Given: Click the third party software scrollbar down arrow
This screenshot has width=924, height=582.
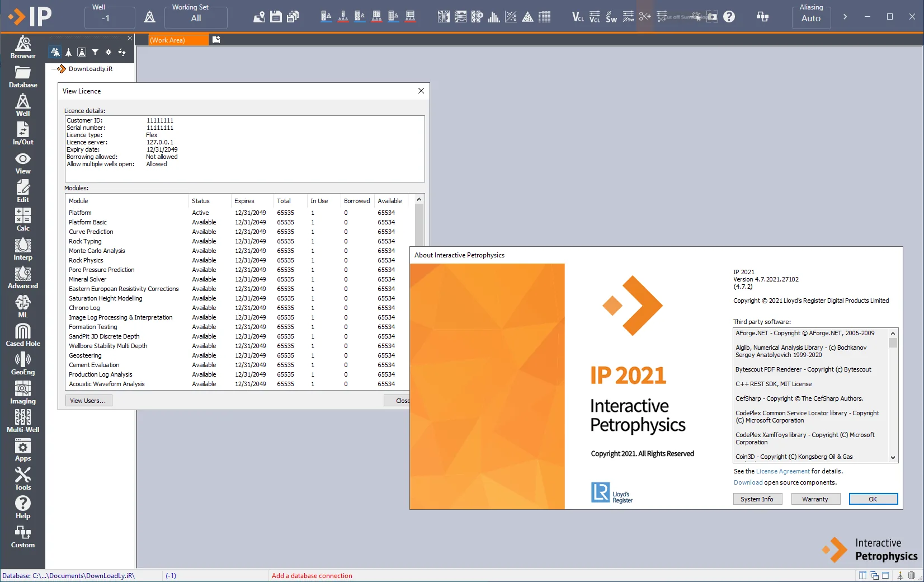Looking at the screenshot, I should coord(893,457).
